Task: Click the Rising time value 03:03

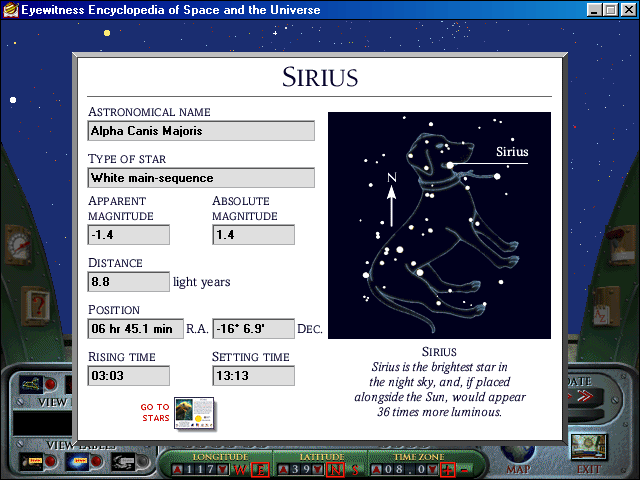Action: tap(129, 376)
